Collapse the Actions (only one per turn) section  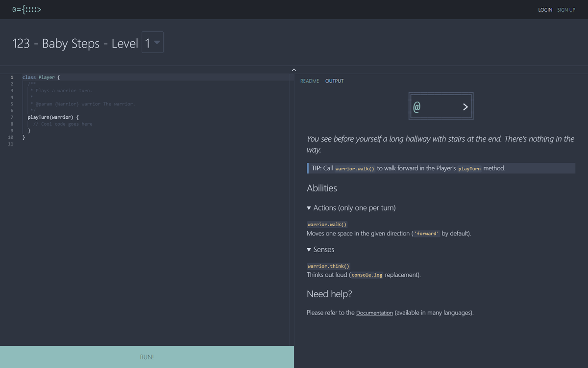coord(351,208)
